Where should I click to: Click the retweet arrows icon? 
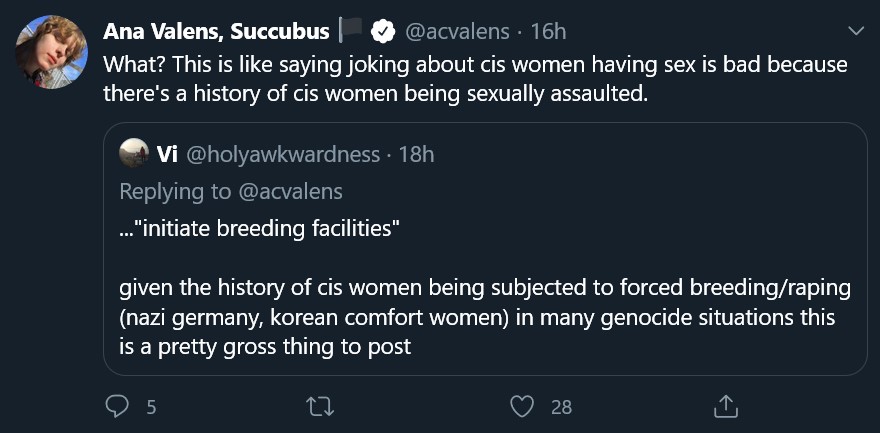tap(319, 405)
